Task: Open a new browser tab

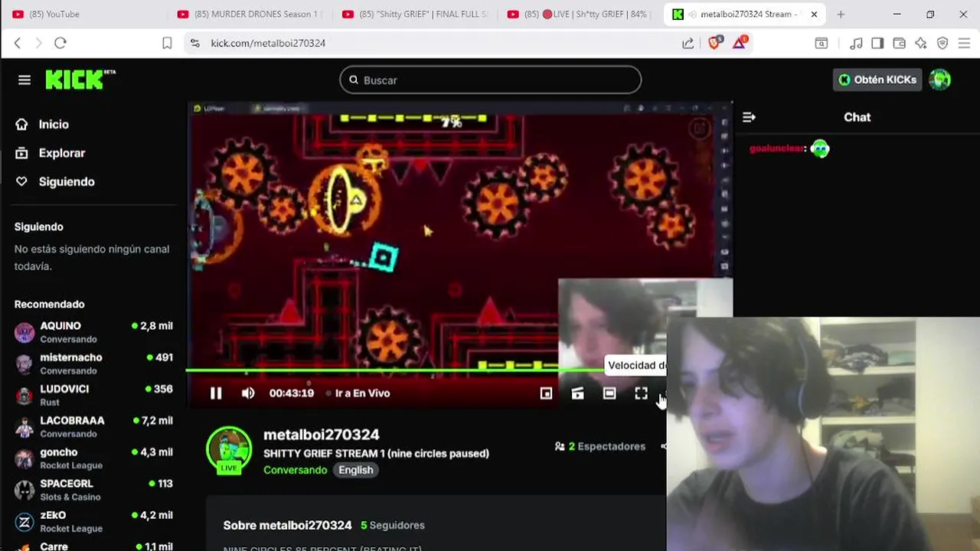Action: [841, 14]
